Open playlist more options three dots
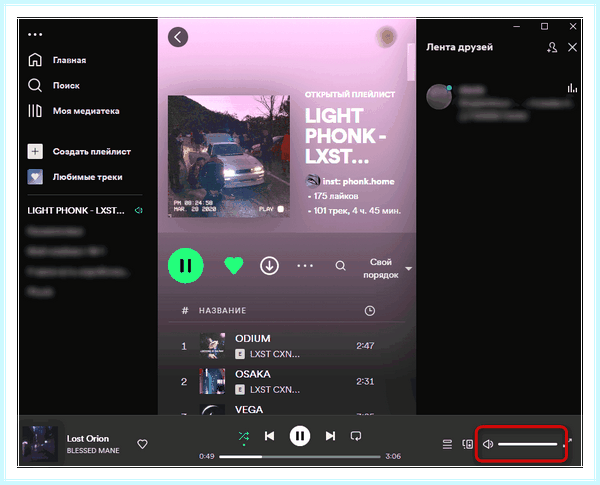Screen dimensions: 600x485 305,266
